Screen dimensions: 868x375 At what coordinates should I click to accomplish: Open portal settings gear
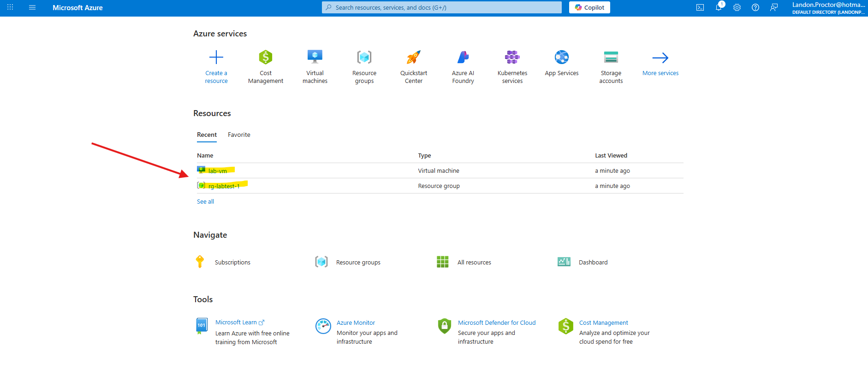coord(737,7)
